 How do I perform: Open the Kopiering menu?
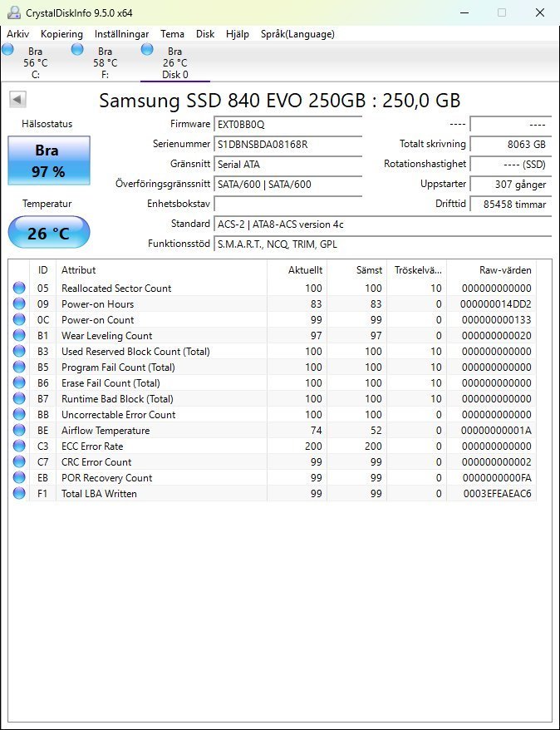[x=61, y=34]
